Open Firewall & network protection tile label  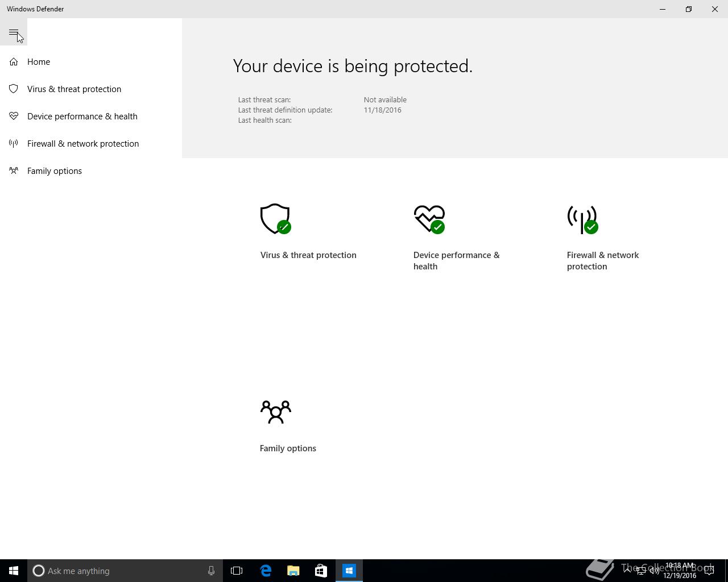pyautogui.click(x=603, y=261)
